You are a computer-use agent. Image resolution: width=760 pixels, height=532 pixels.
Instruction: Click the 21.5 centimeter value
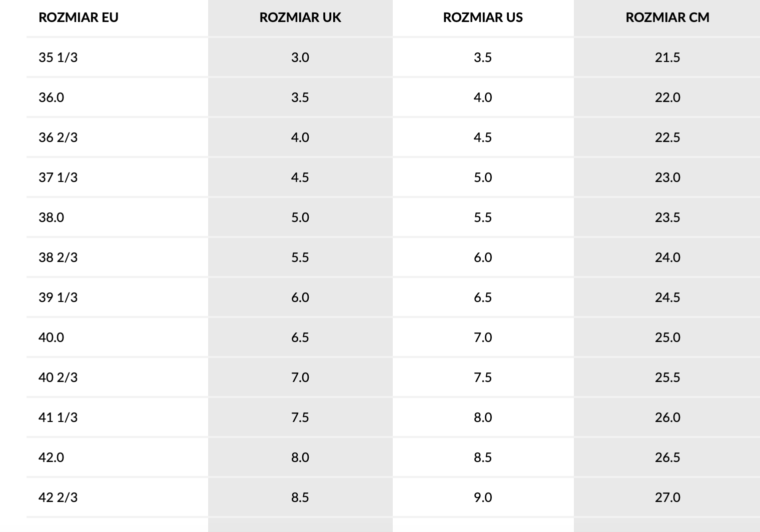(667, 57)
